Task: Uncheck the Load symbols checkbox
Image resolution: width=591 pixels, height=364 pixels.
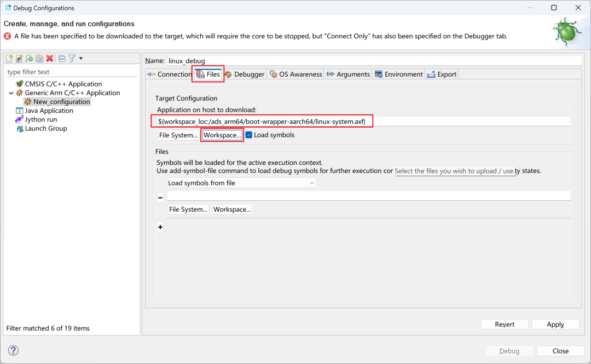Action: coord(249,135)
